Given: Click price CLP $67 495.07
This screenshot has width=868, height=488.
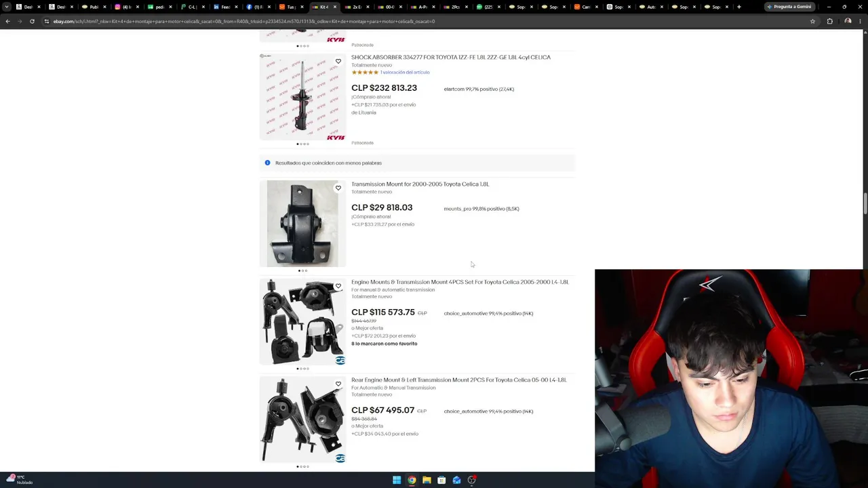Looking at the screenshot, I should click(382, 410).
